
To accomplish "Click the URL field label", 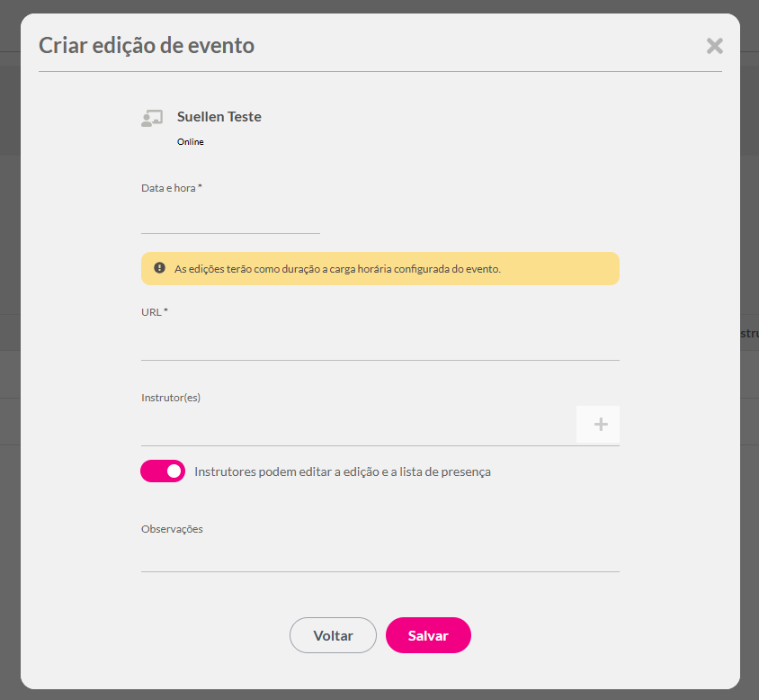I will tap(155, 312).
